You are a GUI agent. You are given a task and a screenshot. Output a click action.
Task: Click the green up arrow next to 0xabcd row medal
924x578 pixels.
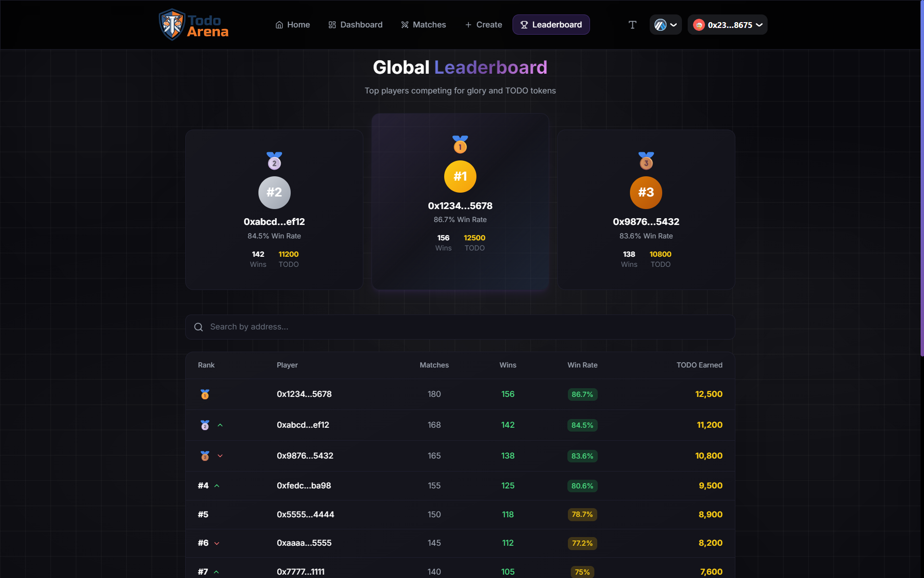[220, 425]
